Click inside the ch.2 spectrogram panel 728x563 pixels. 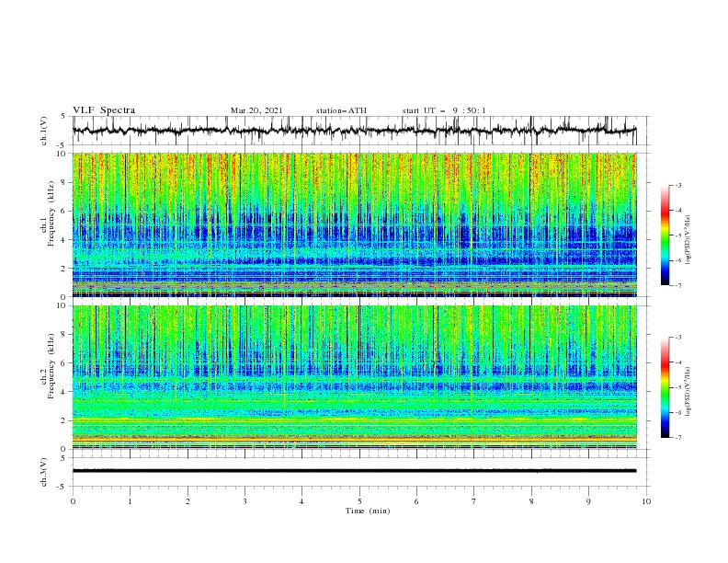point(354,377)
